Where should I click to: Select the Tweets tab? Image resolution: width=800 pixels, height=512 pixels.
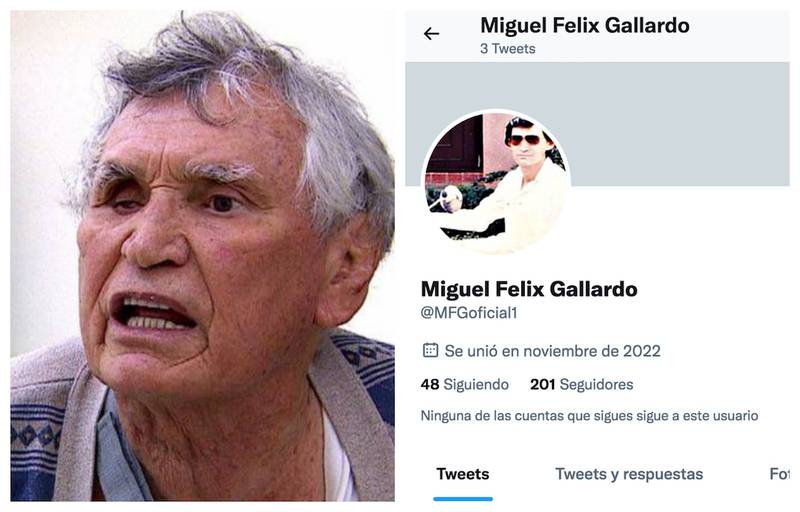click(x=463, y=474)
